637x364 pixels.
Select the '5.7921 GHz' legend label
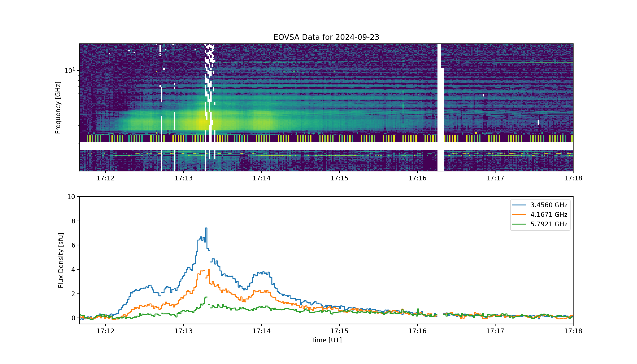click(x=549, y=224)
